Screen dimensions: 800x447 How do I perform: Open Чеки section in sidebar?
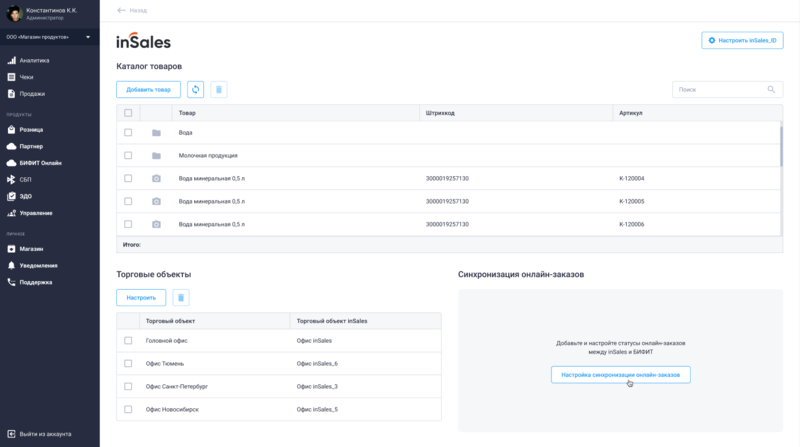click(20, 77)
